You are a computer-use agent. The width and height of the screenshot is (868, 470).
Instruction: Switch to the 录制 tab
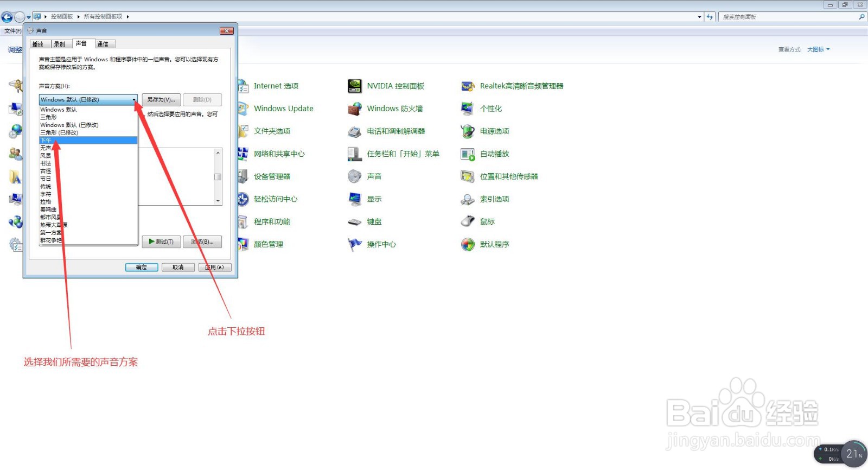(x=62, y=45)
